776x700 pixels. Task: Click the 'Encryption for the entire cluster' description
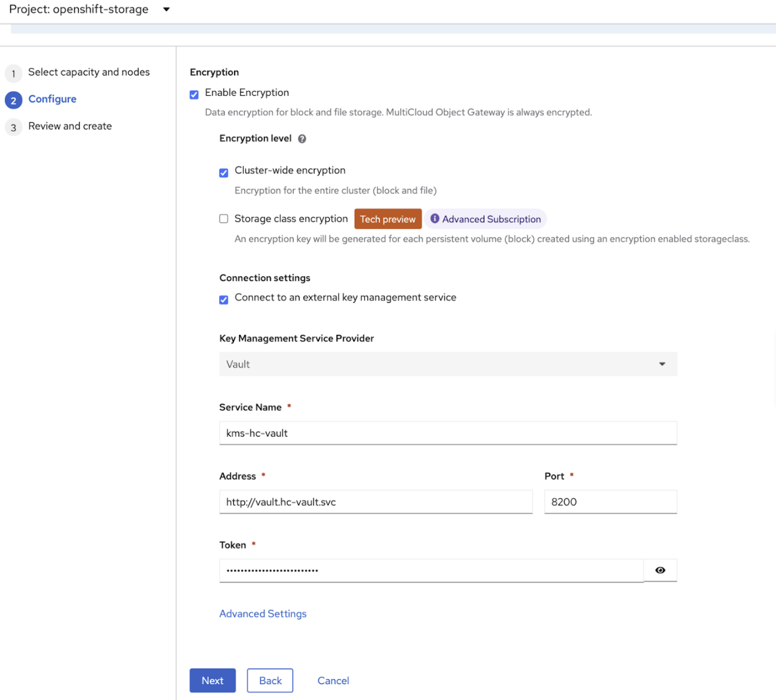336,190
